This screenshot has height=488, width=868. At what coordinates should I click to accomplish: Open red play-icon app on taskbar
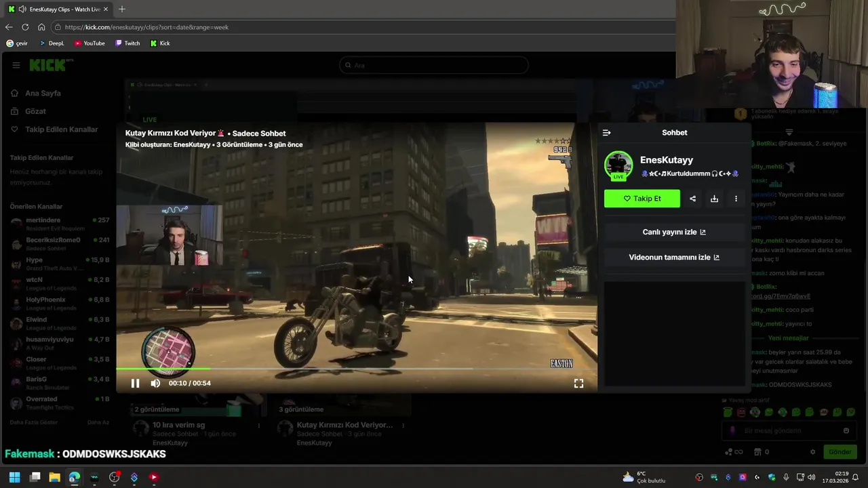[x=154, y=477]
